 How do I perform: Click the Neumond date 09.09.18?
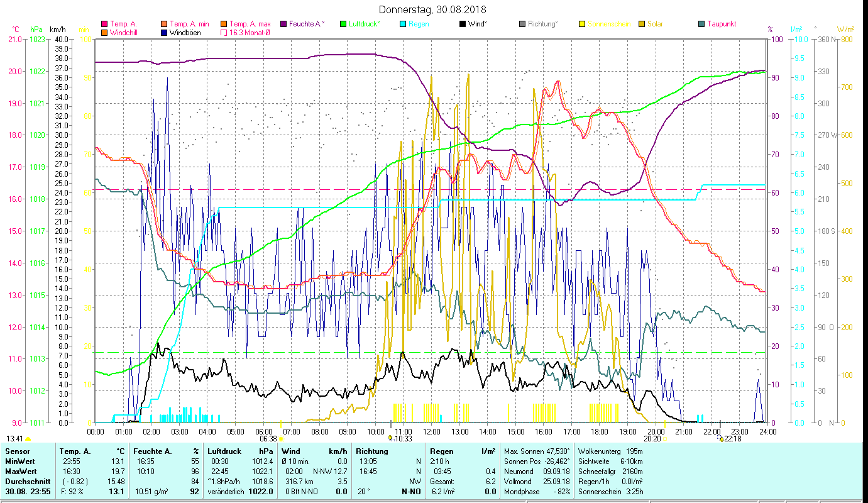555,472
